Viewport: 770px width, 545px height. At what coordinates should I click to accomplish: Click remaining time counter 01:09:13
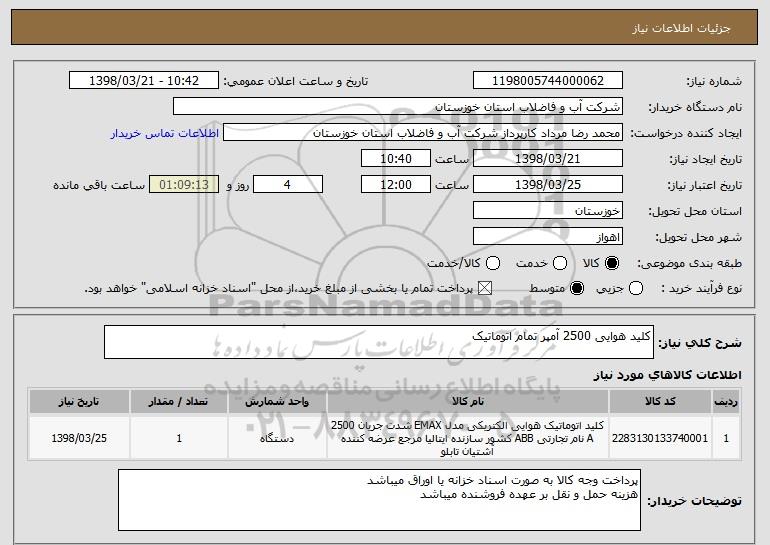point(184,185)
